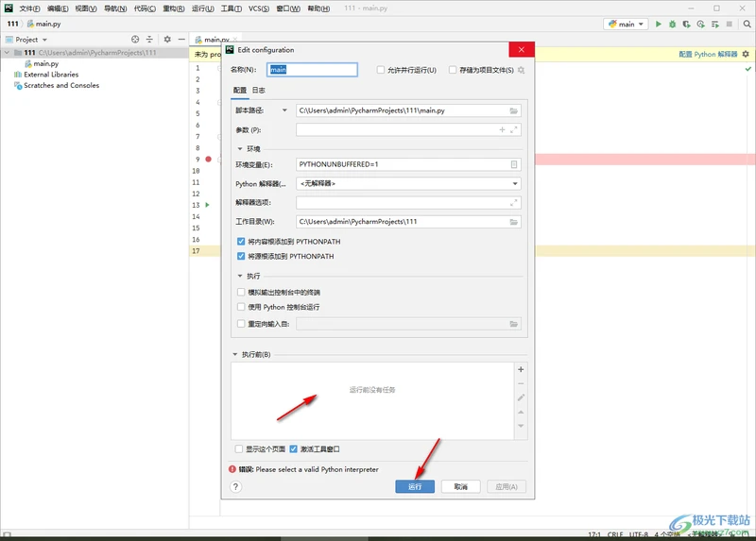Select main.py in project tree

(x=45, y=63)
